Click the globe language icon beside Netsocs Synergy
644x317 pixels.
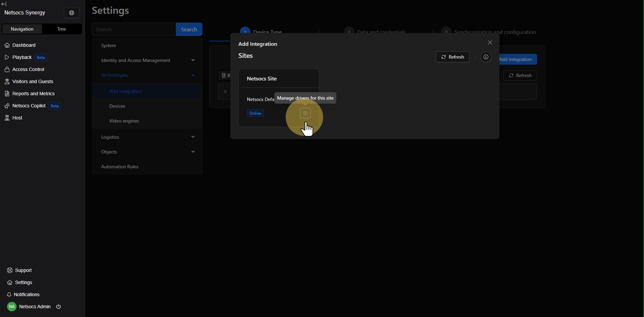click(72, 13)
